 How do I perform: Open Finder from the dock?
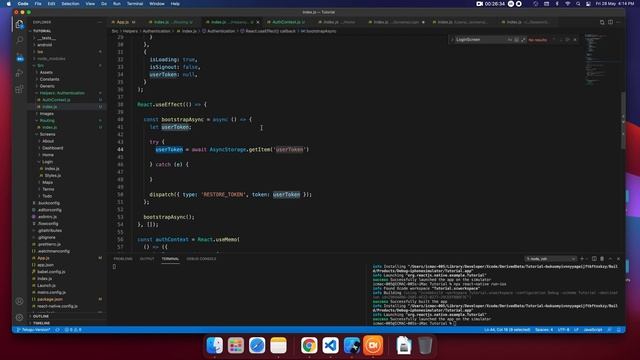click(x=215, y=345)
